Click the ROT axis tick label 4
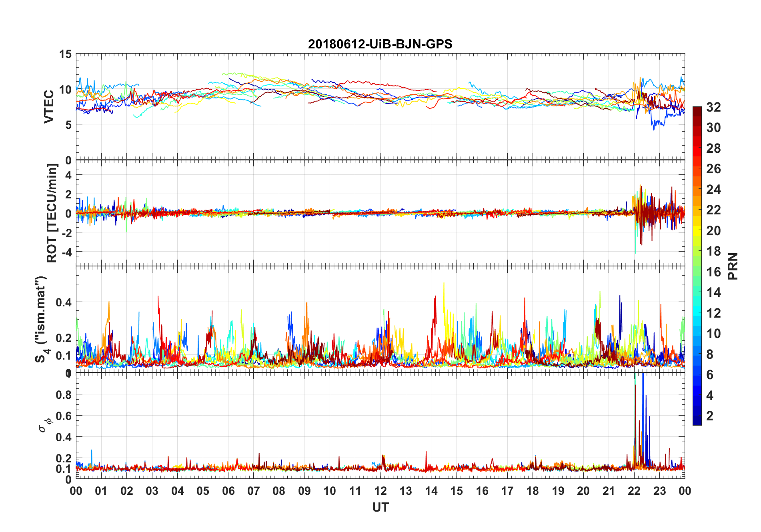761x532 pixels. (x=68, y=175)
